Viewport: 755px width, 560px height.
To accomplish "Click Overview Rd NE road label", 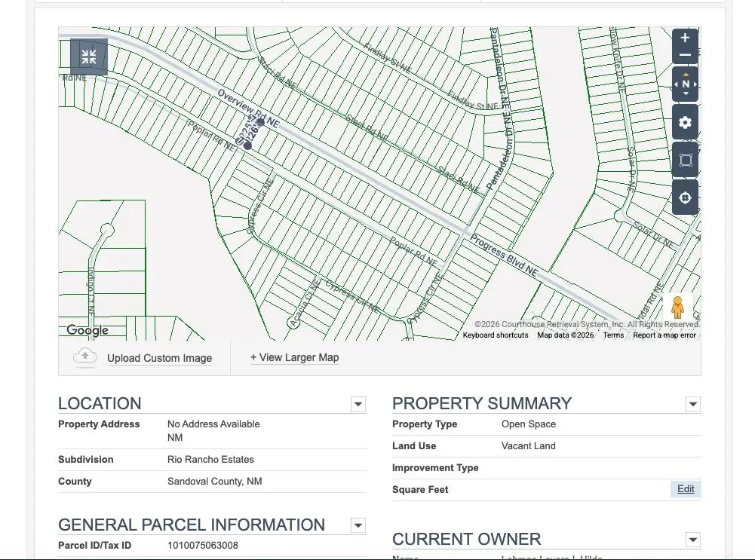I will pos(248,109).
